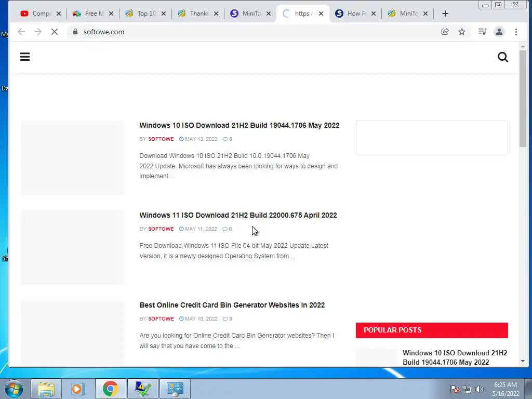
Task: Open popular post Windows 10 ISO Download 21H2
Action: 455,357
